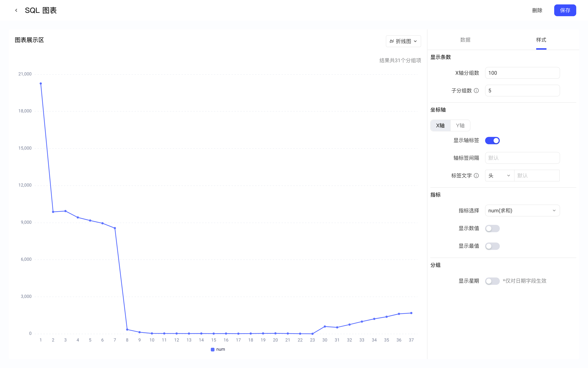
Task: Open the 指标选择 num(求和) dropdown
Action: (522, 210)
